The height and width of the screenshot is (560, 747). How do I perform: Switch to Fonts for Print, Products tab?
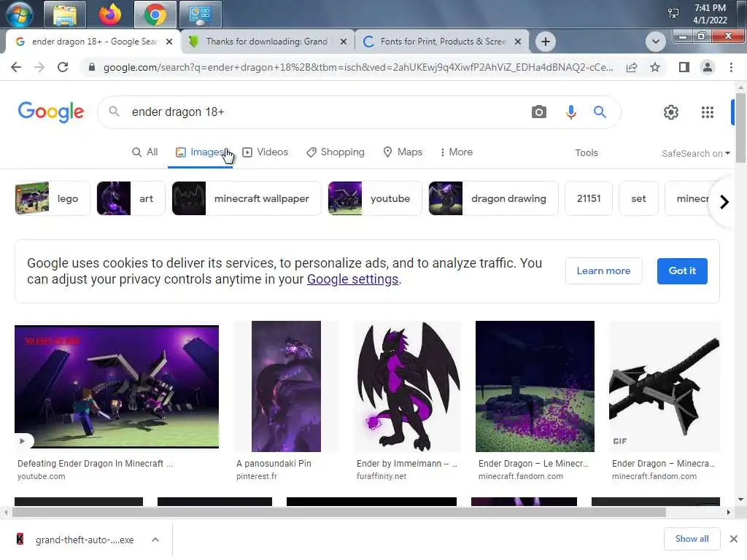pos(443,42)
